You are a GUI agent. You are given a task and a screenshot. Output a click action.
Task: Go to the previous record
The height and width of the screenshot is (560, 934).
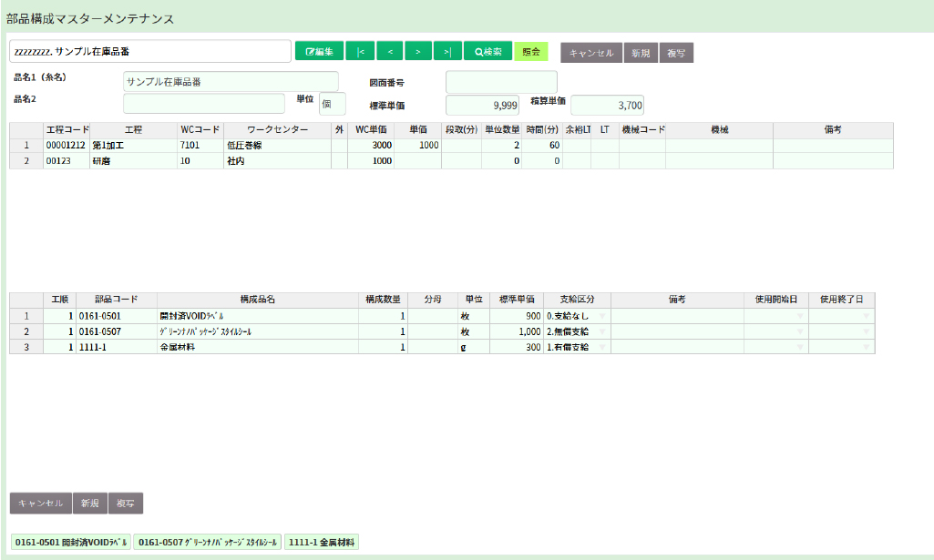pos(389,52)
